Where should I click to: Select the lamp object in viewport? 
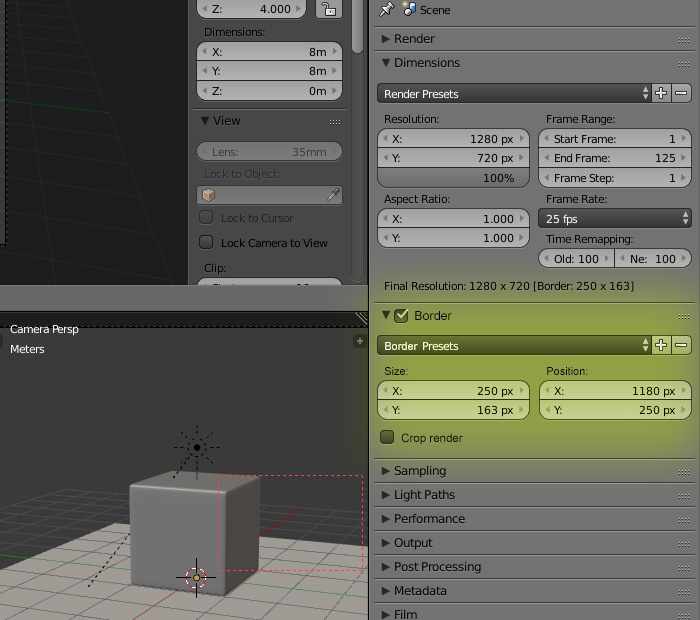click(197, 447)
